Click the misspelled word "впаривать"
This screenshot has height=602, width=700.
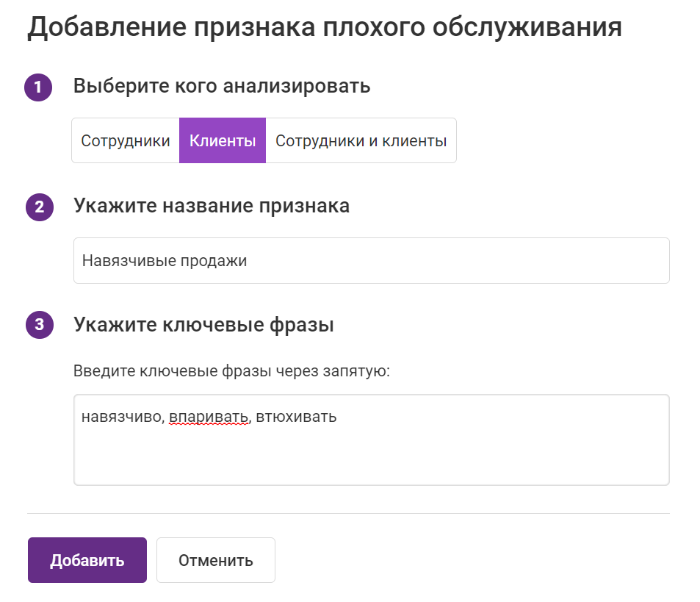pos(209,418)
